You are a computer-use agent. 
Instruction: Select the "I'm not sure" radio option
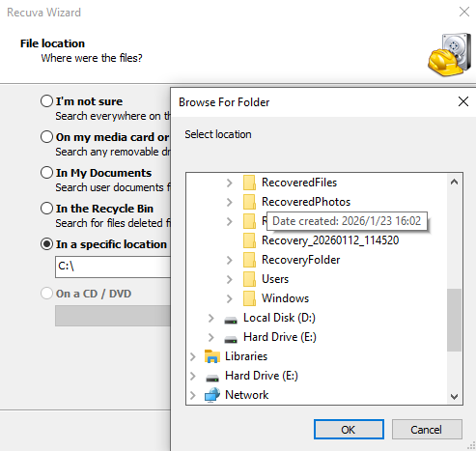click(x=46, y=101)
